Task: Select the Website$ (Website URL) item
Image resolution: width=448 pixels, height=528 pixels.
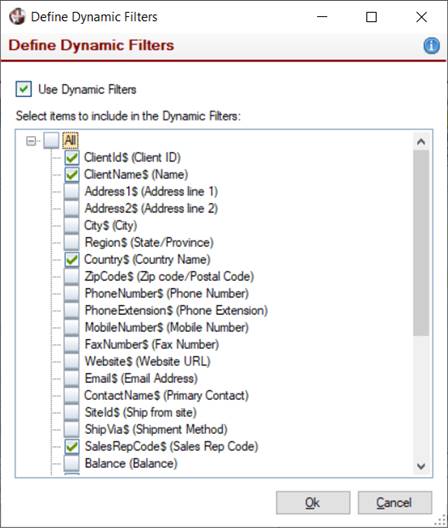Action: [148, 361]
